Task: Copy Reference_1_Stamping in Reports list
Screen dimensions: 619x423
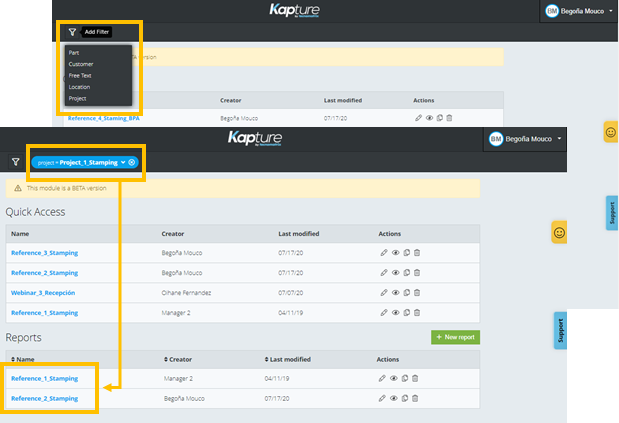Action: click(405, 378)
